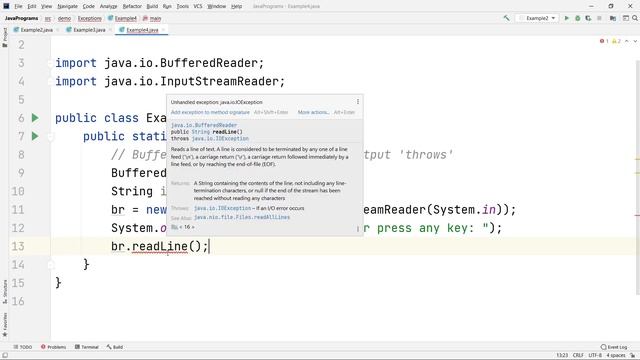Close the Example4.java tab with its X
Image resolution: width=640 pixels, height=360 pixels.
163,30
